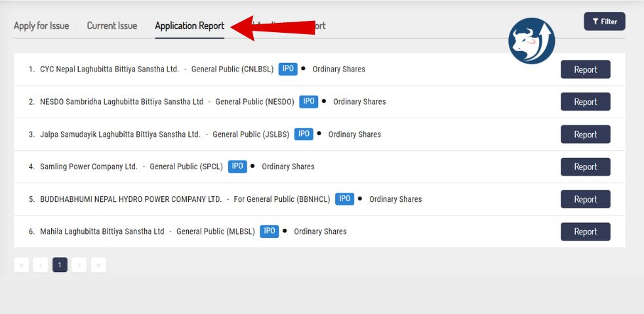This screenshot has width=644, height=314.
Task: Click the bull logo icon
Action: point(531,41)
